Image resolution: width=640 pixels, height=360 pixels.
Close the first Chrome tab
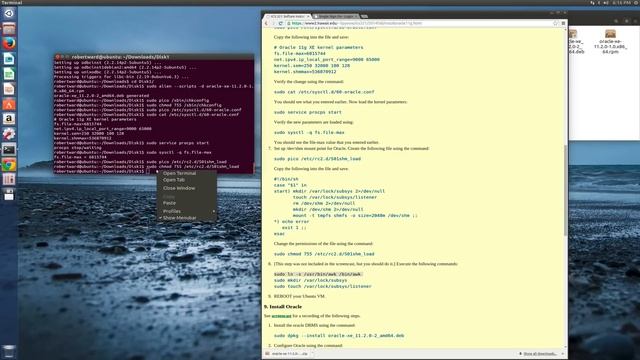point(308,16)
